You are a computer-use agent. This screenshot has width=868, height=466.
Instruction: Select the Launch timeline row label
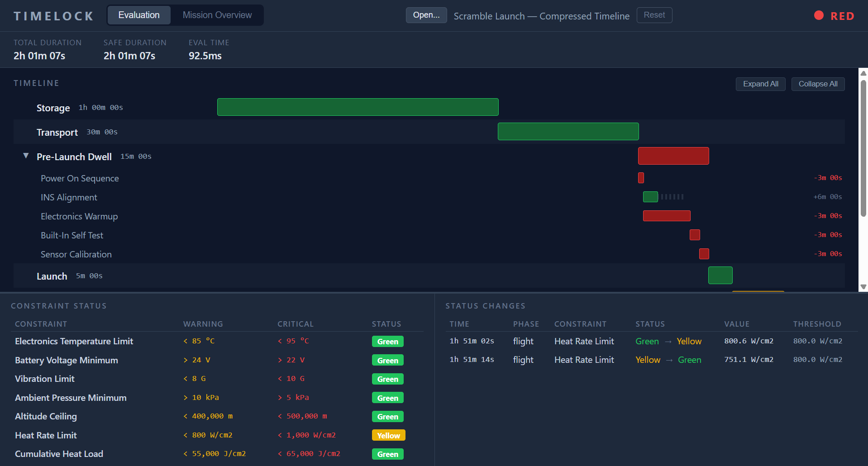click(x=52, y=276)
